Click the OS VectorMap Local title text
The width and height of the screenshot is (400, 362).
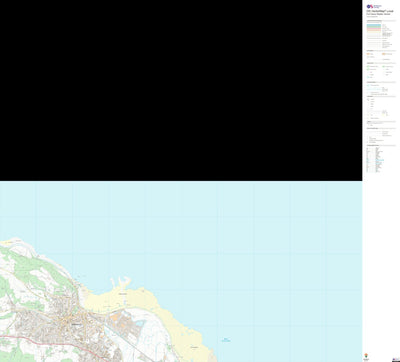(x=380, y=11)
